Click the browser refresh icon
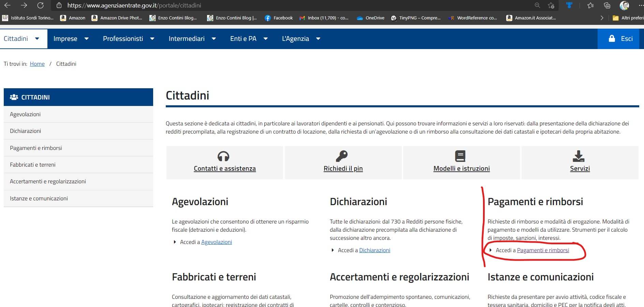 click(x=40, y=5)
